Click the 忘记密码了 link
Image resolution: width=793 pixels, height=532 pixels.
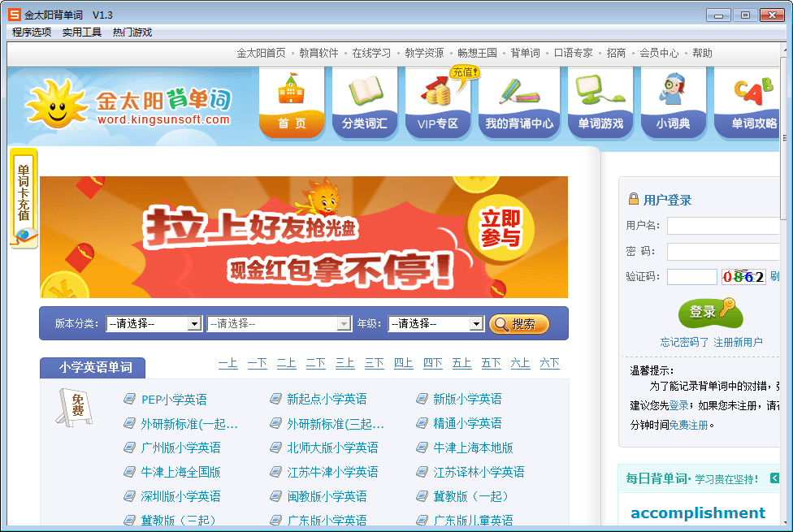coord(684,343)
